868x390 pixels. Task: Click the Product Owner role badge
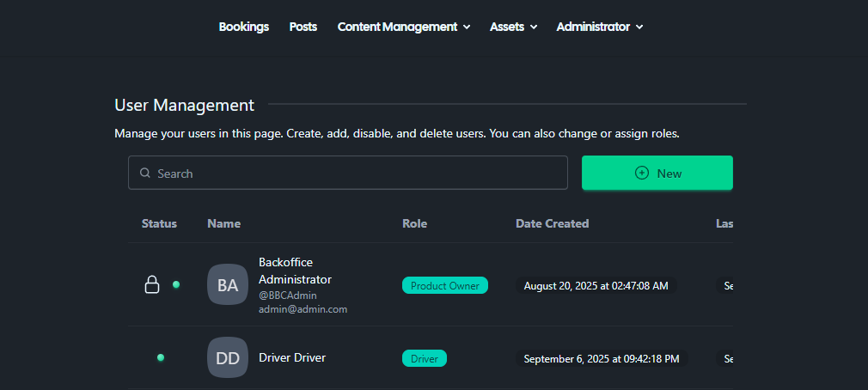tap(445, 285)
